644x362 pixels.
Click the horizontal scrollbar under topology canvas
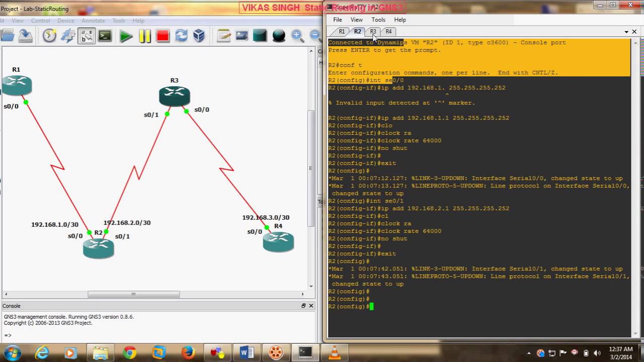[x=133, y=294]
